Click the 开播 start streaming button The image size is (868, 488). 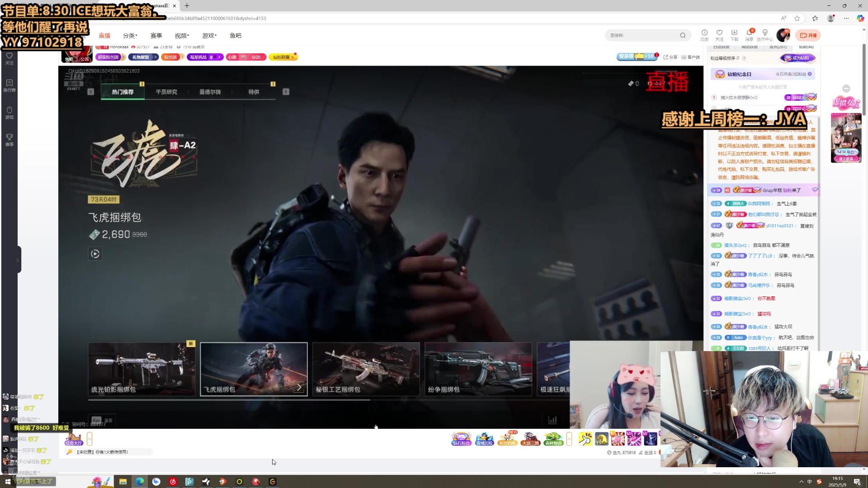click(808, 35)
